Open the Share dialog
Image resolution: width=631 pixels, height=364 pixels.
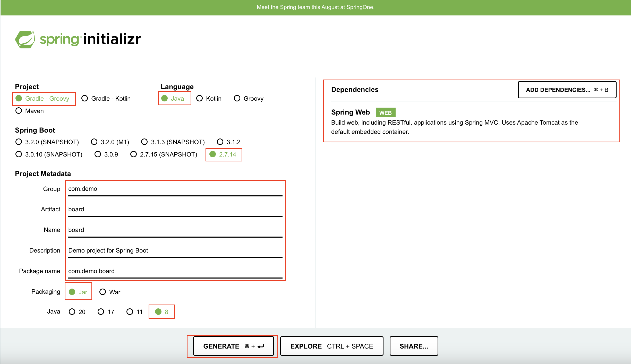click(x=414, y=346)
